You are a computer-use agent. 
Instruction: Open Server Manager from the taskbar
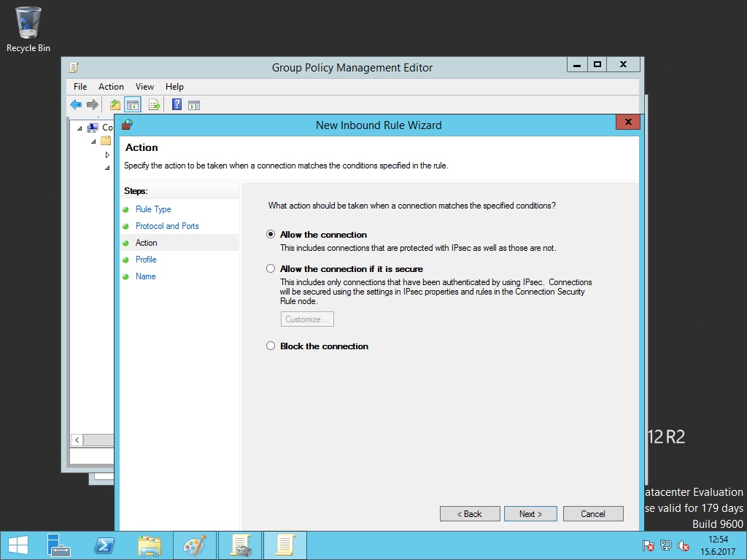[59, 545]
